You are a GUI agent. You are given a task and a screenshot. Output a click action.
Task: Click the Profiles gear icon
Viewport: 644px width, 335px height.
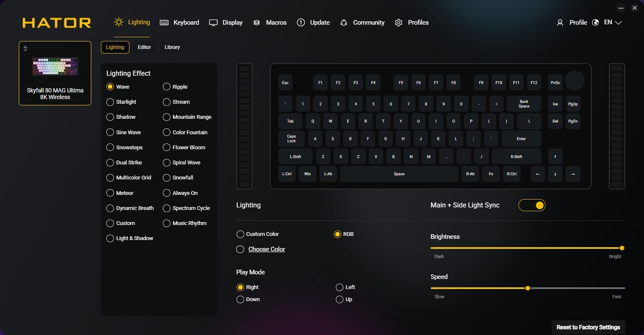point(399,23)
